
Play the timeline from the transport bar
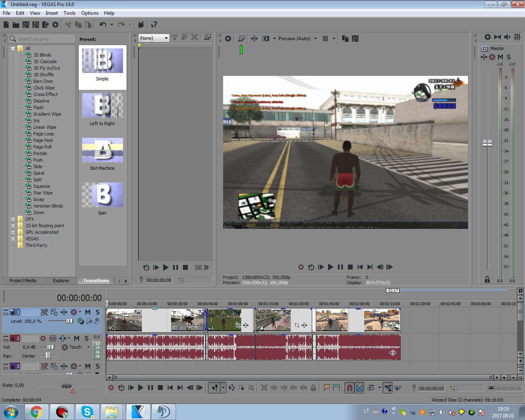coord(141,388)
